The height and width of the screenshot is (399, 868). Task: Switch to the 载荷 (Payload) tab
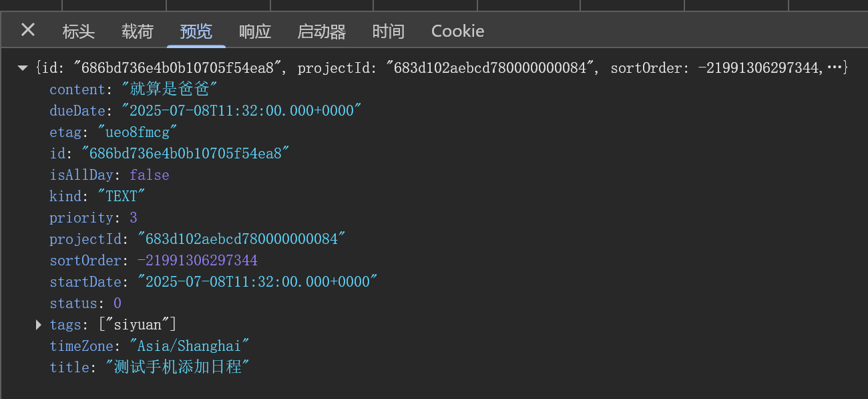click(x=138, y=31)
